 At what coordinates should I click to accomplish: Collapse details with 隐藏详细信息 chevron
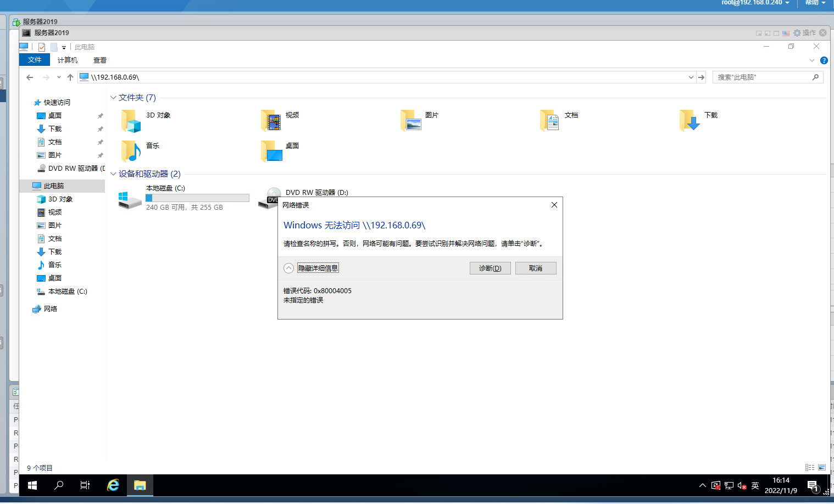pos(289,268)
